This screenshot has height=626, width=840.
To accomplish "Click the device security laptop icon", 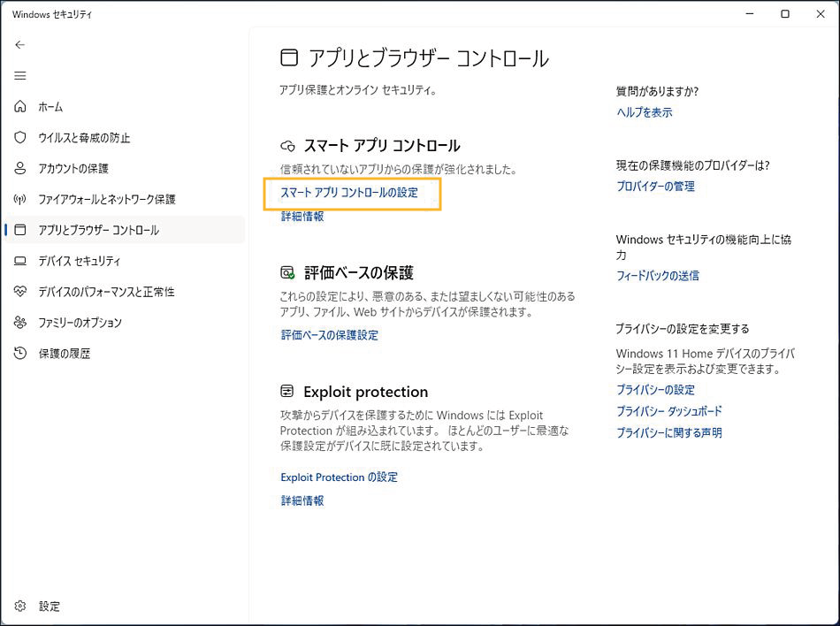I will pos(20,261).
